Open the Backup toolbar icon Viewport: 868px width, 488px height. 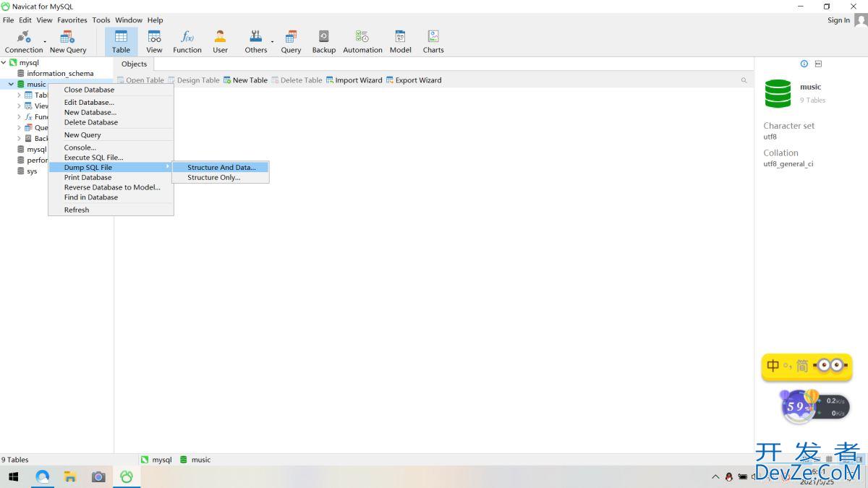323,41
